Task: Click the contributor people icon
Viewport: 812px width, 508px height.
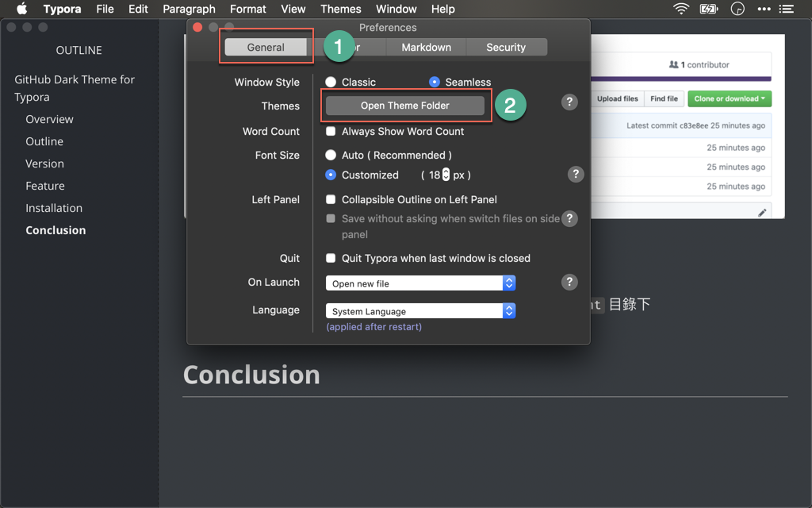Action: 673,64
